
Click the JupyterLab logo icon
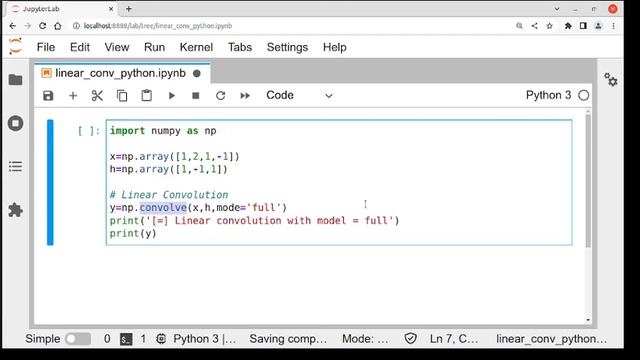[x=16, y=46]
